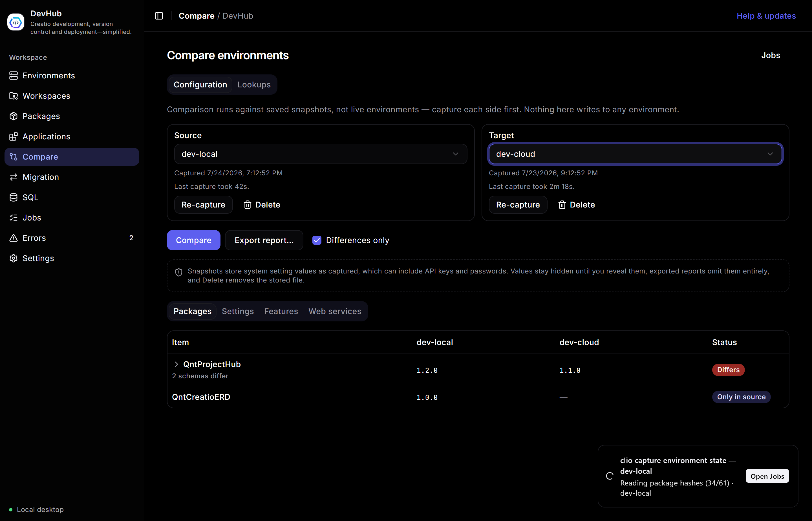Click Export report... button
The height and width of the screenshot is (521, 812).
tap(264, 240)
